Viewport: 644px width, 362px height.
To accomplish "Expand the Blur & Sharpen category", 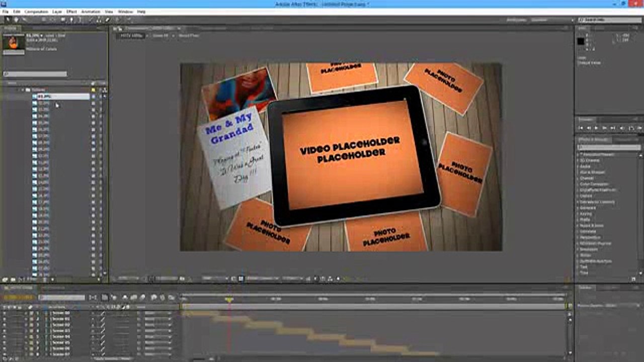I will (578, 172).
